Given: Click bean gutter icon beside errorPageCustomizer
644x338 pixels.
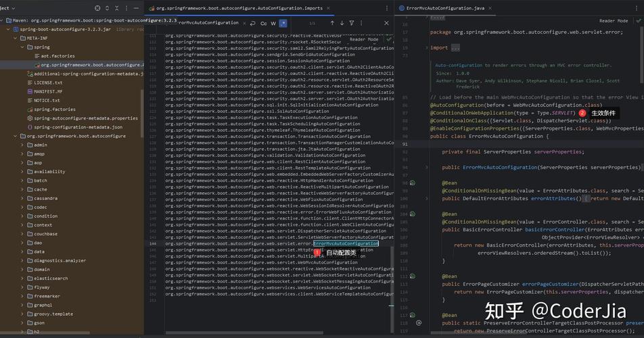Looking at the screenshot, I should [413, 276].
